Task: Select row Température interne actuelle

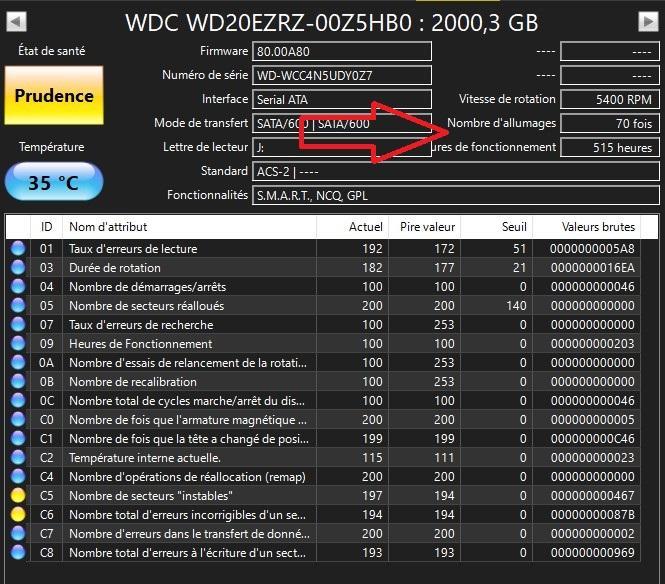Action: point(323,458)
